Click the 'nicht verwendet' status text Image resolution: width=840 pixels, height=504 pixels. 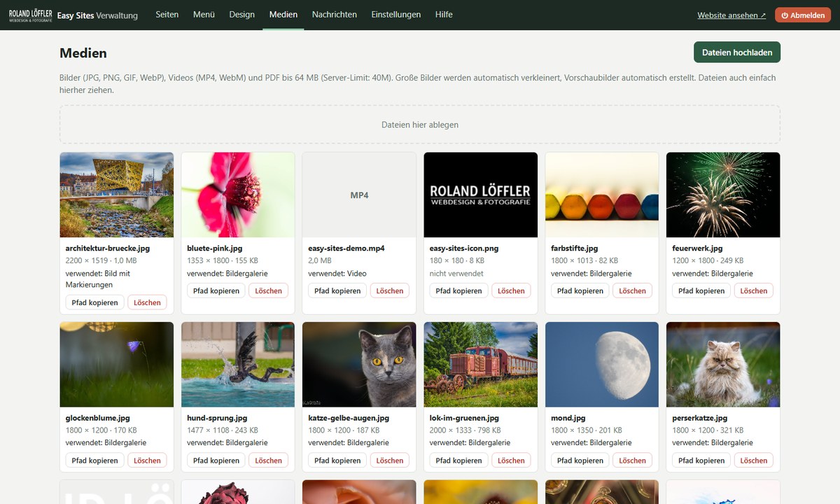tap(456, 274)
